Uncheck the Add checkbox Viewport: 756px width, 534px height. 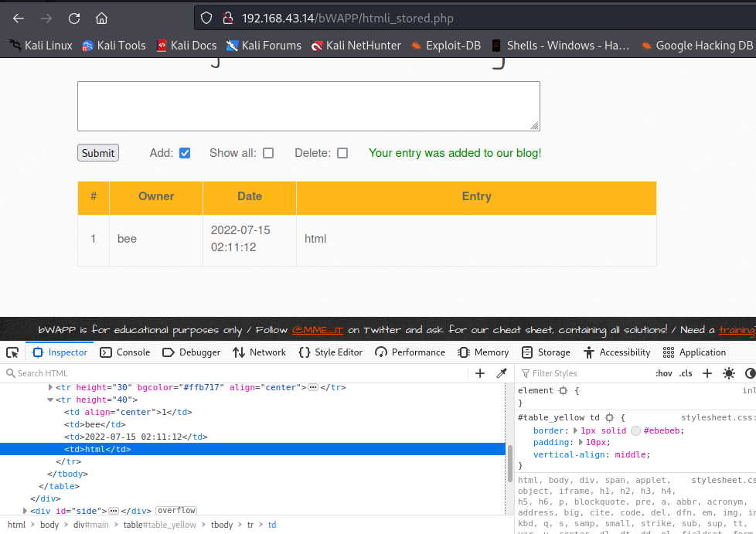pyautogui.click(x=185, y=153)
